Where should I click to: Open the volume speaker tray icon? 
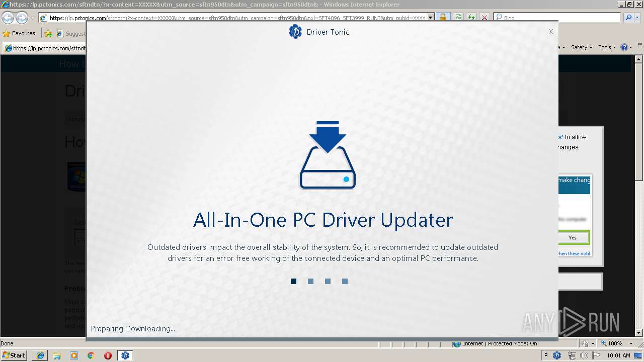point(584,355)
